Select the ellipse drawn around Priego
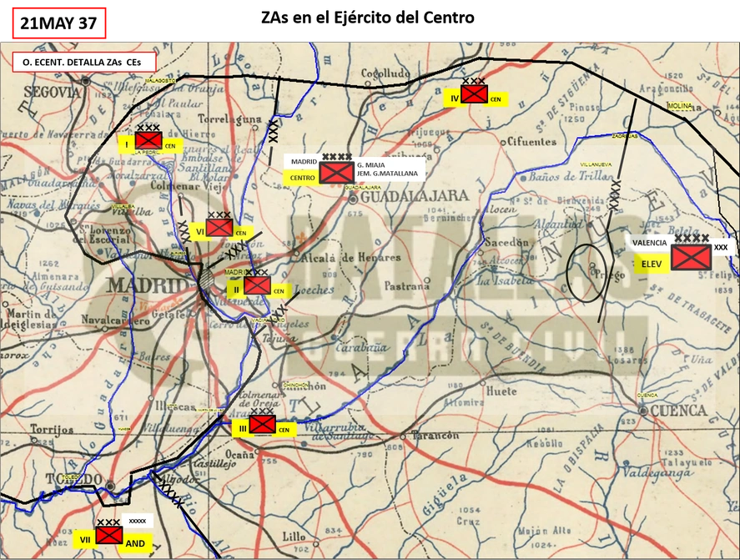The image size is (740, 560). pos(586,273)
